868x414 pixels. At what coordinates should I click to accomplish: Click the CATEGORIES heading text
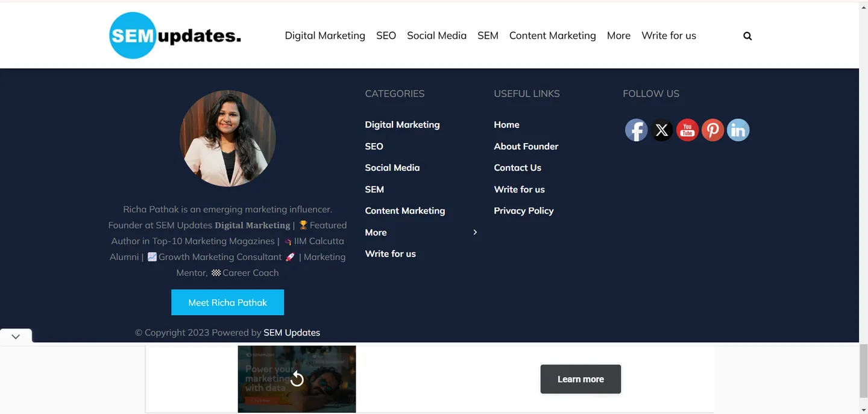click(395, 94)
